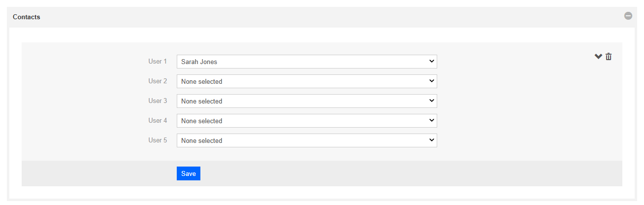Click the arrow on the User 3 dropdown
This screenshot has width=644, height=205.
click(431, 101)
